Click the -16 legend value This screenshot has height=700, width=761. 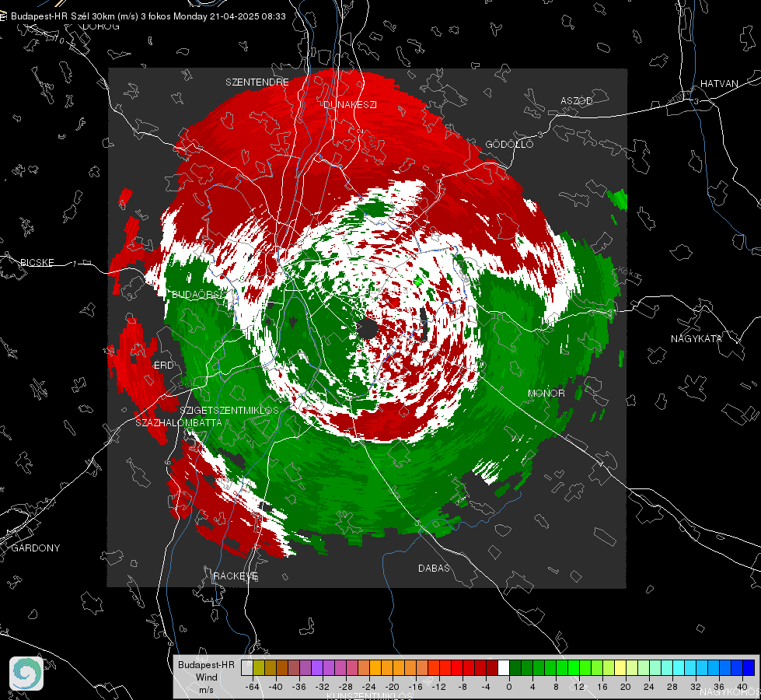coord(415,688)
